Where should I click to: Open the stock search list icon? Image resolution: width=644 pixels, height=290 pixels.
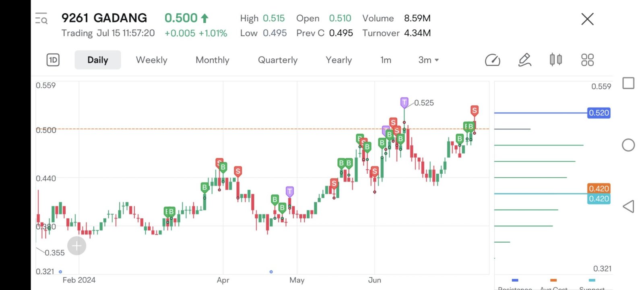(41, 19)
